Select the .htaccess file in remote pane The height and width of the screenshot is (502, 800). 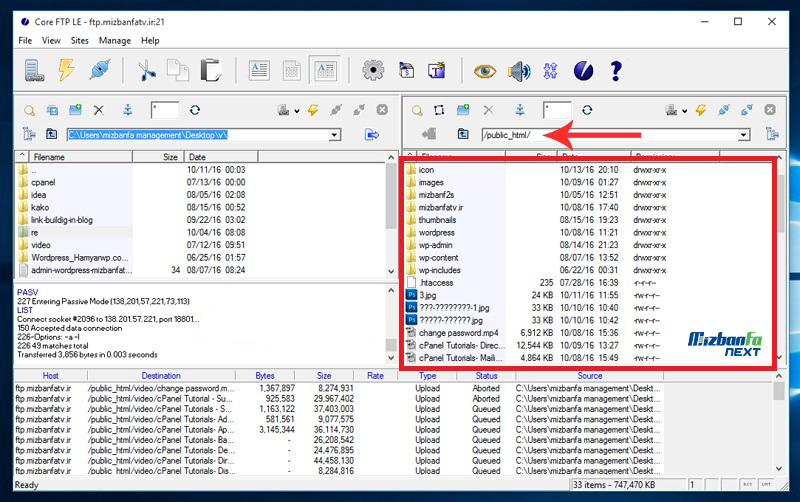click(x=436, y=283)
